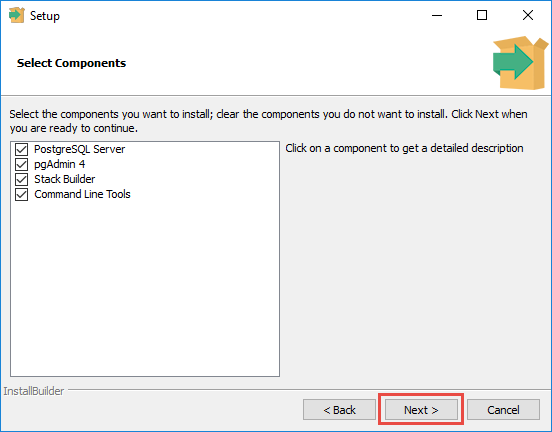Screen dimensions: 552x432
Task: Return to the previous page with Back
Action: click(339, 410)
